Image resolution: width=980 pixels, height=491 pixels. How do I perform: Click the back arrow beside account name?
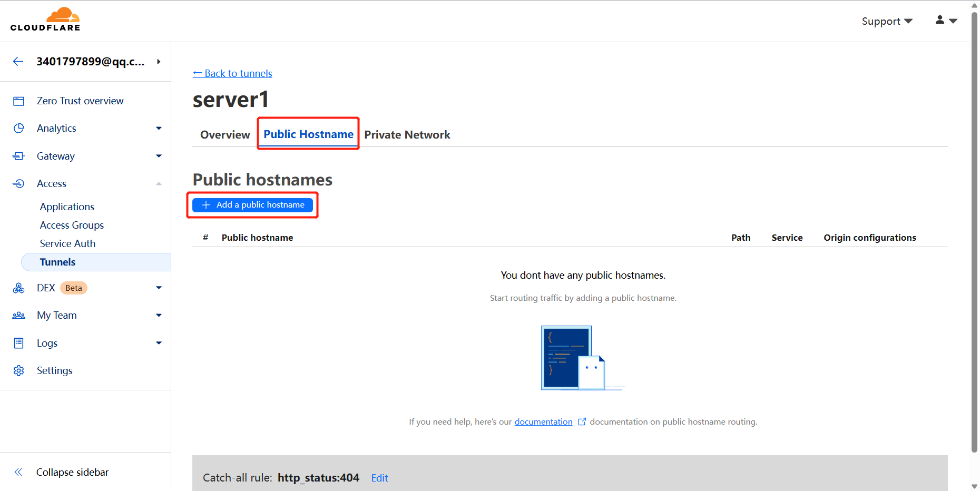(x=18, y=62)
